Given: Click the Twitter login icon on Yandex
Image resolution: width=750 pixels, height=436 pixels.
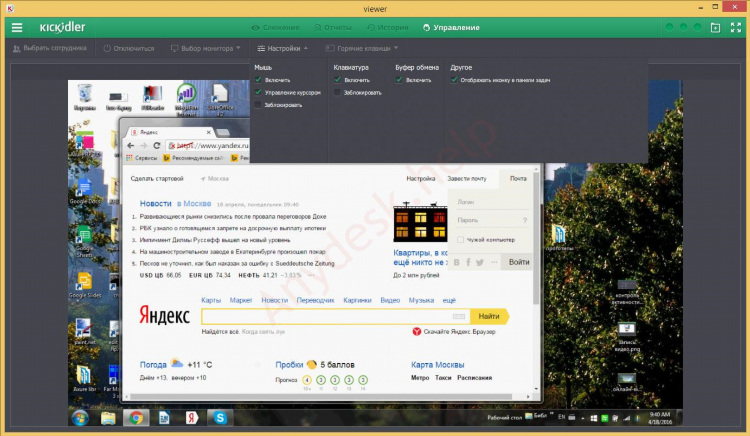Looking at the screenshot, I should (480, 262).
